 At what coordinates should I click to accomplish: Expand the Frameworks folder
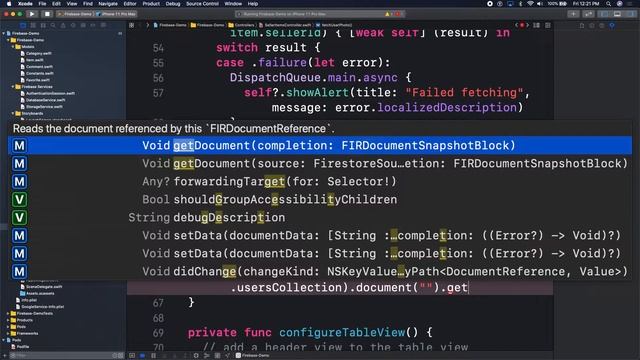[x=8, y=333]
